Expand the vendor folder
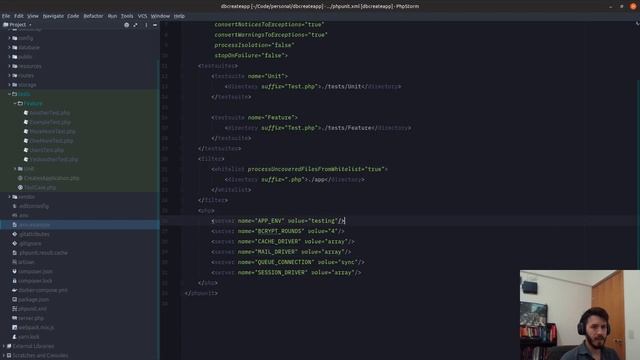Viewport: 640px width, 360px height. tap(10, 197)
